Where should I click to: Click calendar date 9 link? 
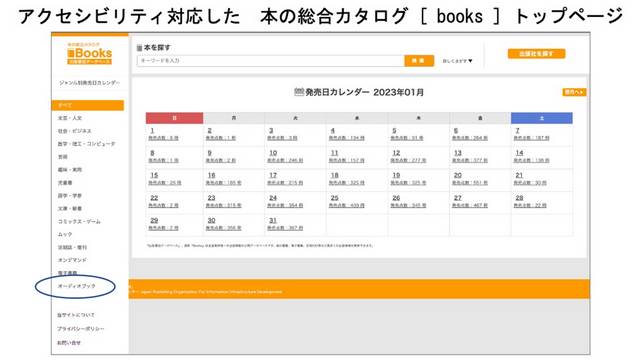[209, 153]
